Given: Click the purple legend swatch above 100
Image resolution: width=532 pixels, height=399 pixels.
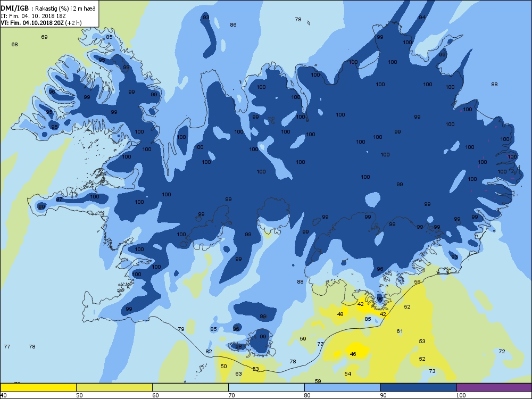Looking at the screenshot, I should click(x=494, y=387).
